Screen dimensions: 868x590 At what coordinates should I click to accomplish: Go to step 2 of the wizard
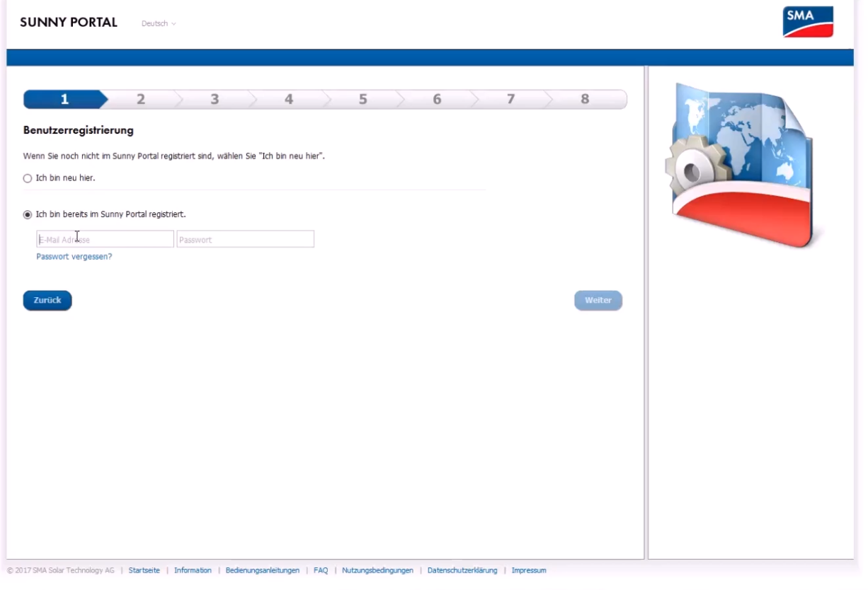tap(140, 100)
